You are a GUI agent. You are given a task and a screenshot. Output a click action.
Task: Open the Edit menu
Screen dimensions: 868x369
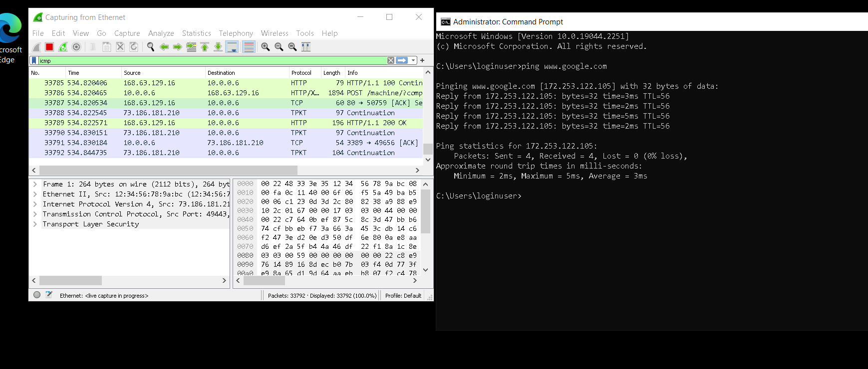(x=58, y=33)
